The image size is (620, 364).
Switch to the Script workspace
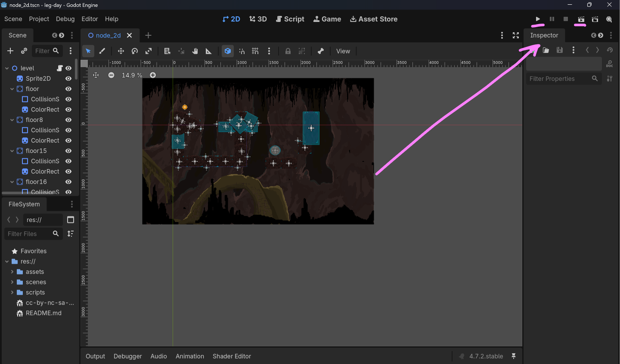coord(290,19)
